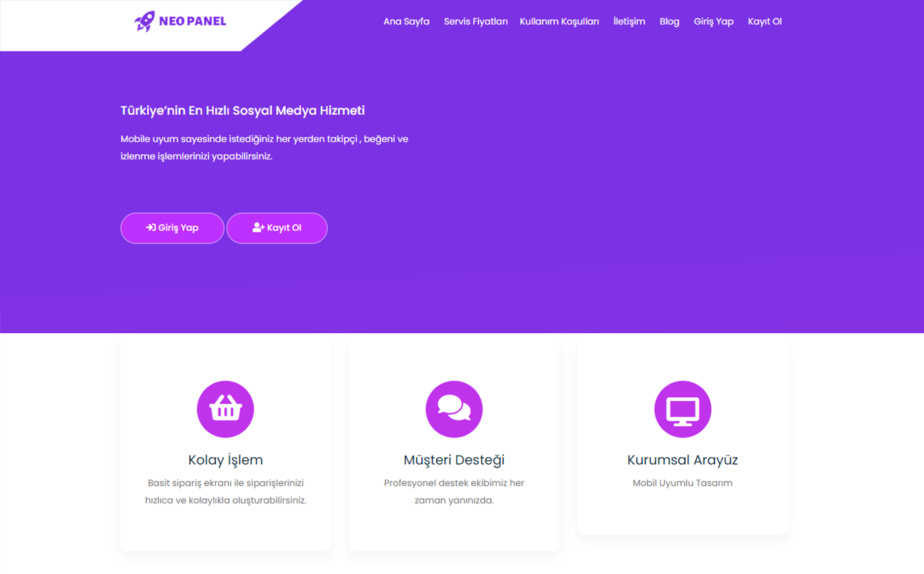The height and width of the screenshot is (574, 924).
Task: Open the Ana Sayfa menu item
Action: pos(407,21)
